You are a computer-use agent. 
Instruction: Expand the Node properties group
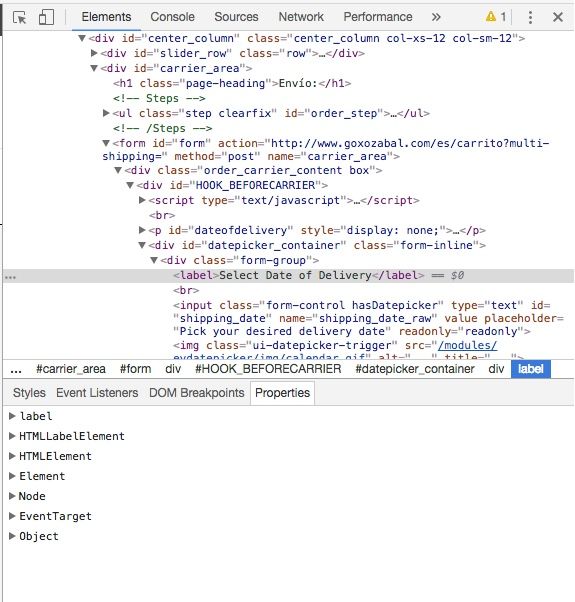[x=12, y=496]
